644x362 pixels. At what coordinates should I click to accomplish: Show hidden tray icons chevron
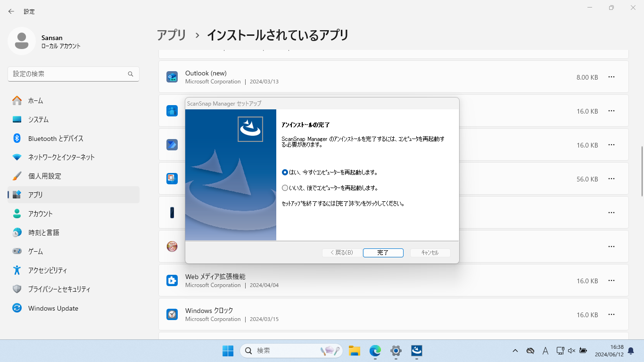coord(515,351)
